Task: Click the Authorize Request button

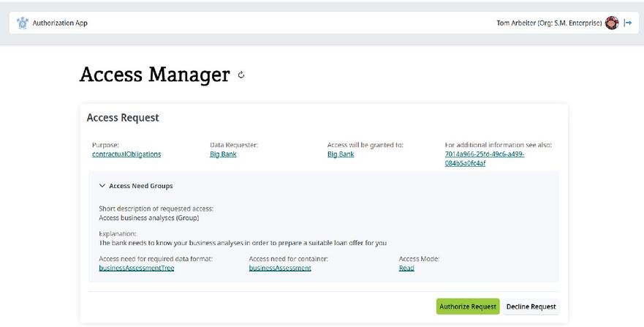Action: (x=467, y=307)
